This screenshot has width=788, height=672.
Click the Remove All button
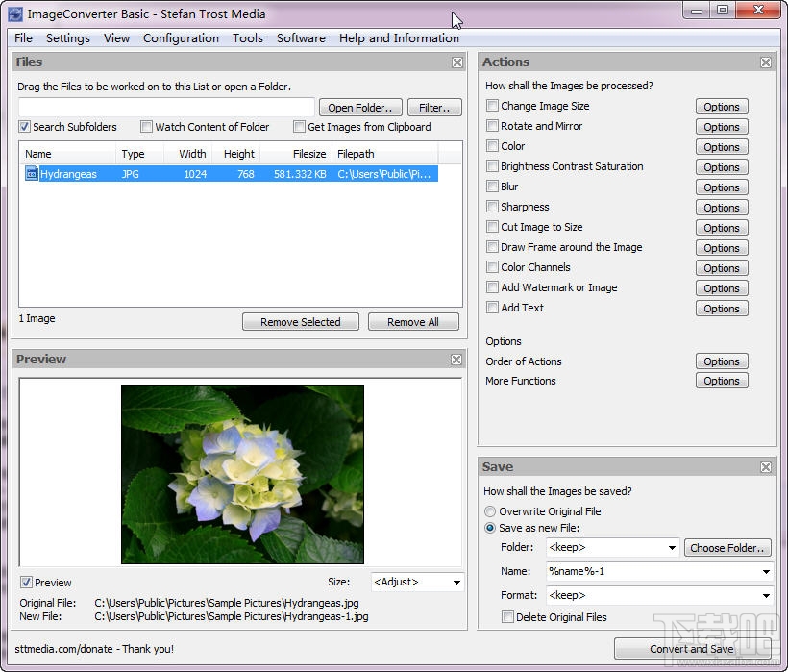click(413, 321)
